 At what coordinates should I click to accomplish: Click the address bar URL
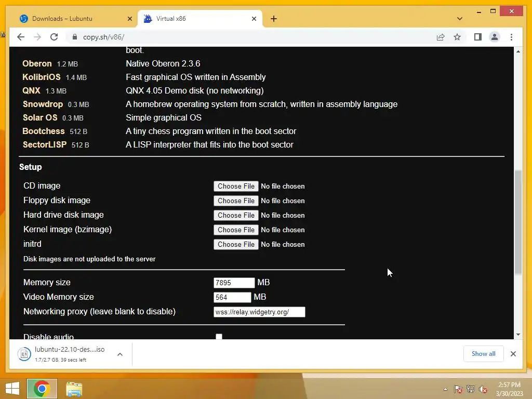pos(104,37)
